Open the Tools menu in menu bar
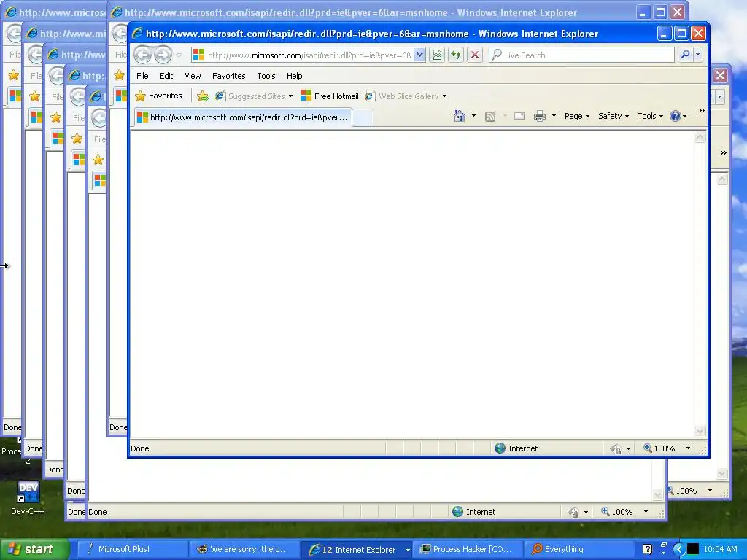This screenshot has height=560, width=747. click(x=266, y=76)
